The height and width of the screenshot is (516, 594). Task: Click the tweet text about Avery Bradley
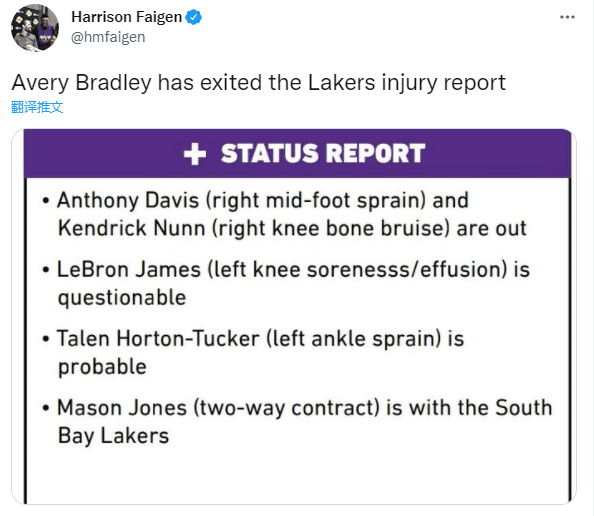(x=258, y=83)
